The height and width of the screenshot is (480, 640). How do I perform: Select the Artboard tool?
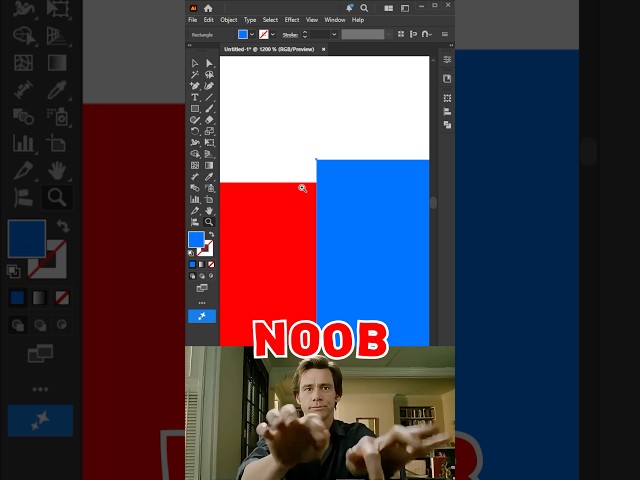(209, 199)
